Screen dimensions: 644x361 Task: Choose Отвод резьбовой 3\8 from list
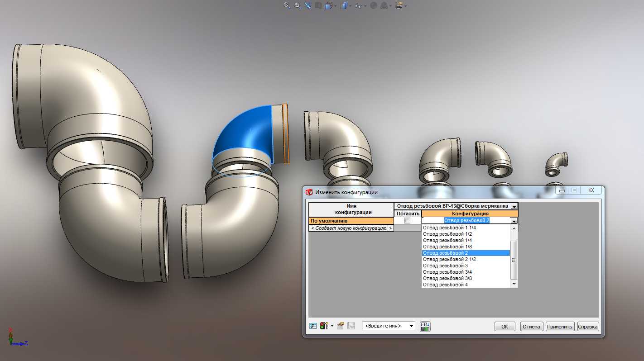[466, 278]
